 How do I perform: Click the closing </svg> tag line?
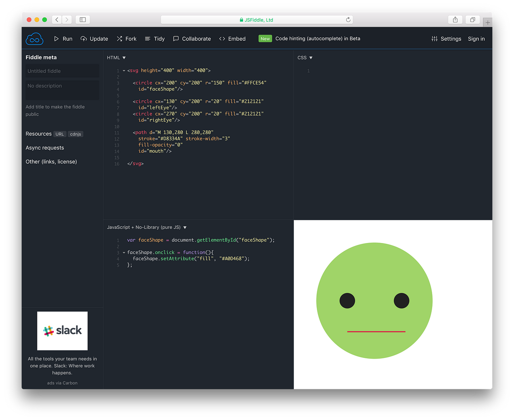tap(135, 163)
